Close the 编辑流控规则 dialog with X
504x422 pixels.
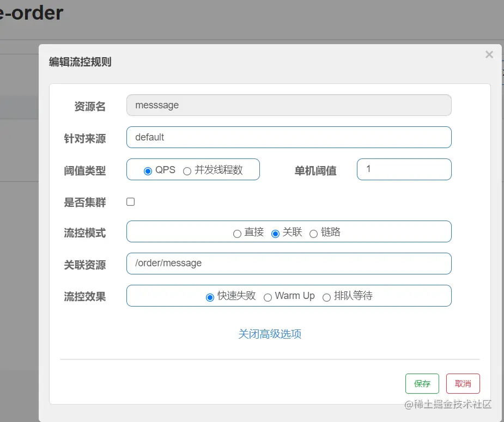click(489, 54)
